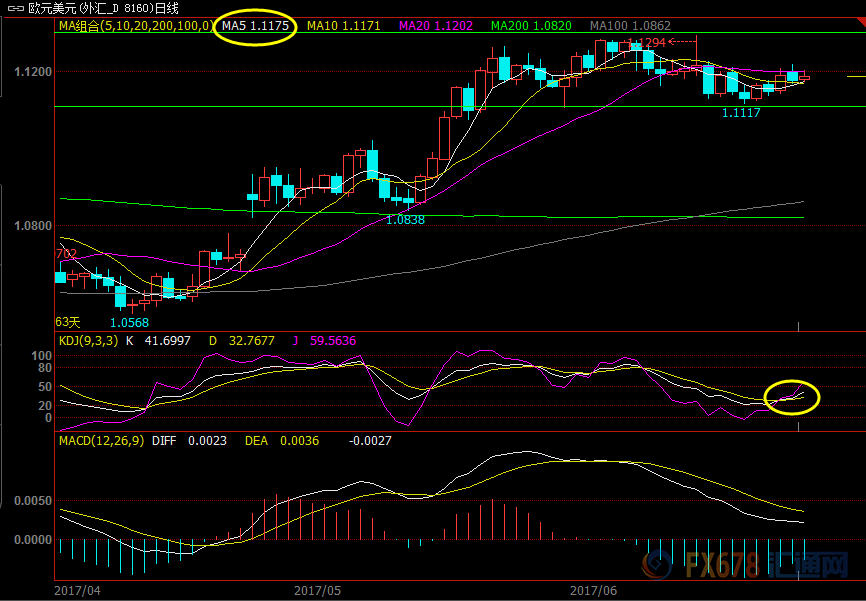
Task: Click the 63天 period label
Action: (x=67, y=322)
